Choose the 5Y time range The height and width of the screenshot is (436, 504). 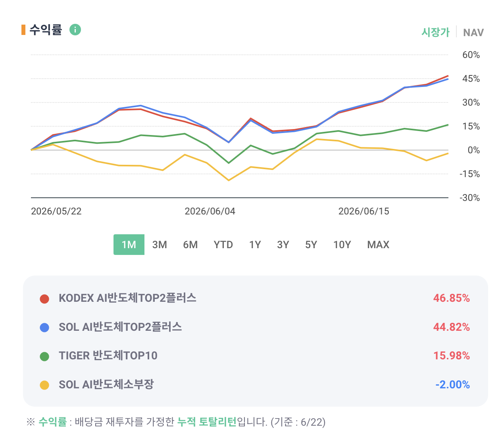[311, 245]
